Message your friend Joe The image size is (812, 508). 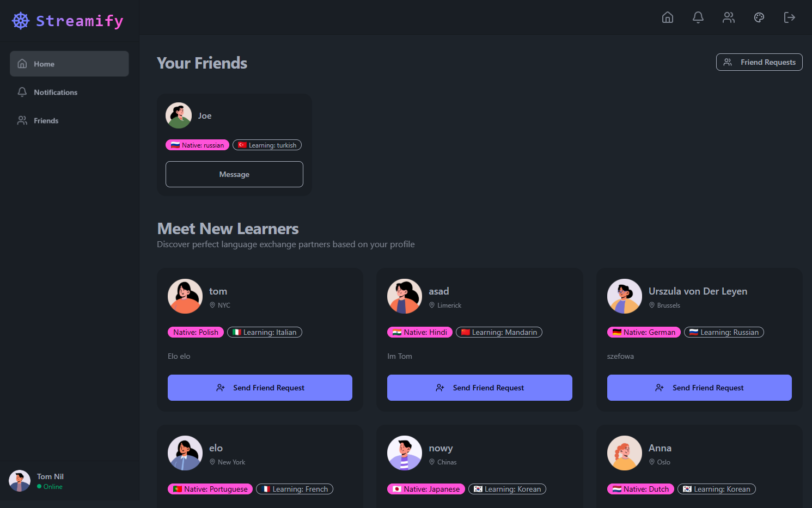(x=234, y=174)
